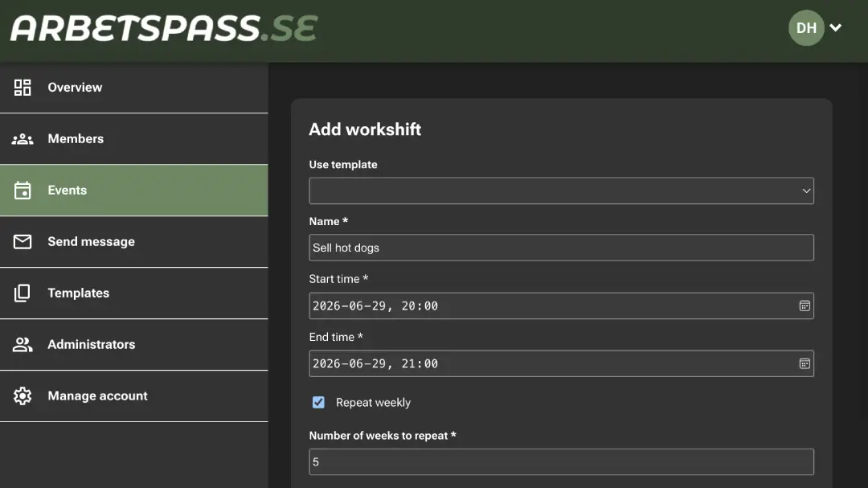Open the Administrators page
This screenshot has width=868, height=488.
tap(134, 345)
